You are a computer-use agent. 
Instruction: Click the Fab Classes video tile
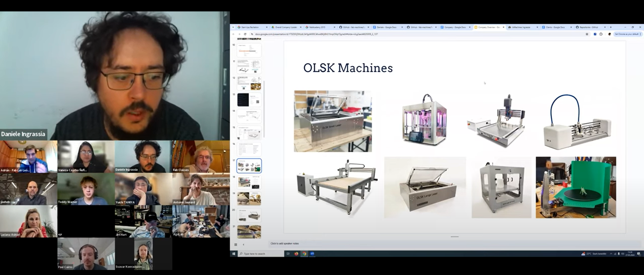pyautogui.click(x=201, y=156)
